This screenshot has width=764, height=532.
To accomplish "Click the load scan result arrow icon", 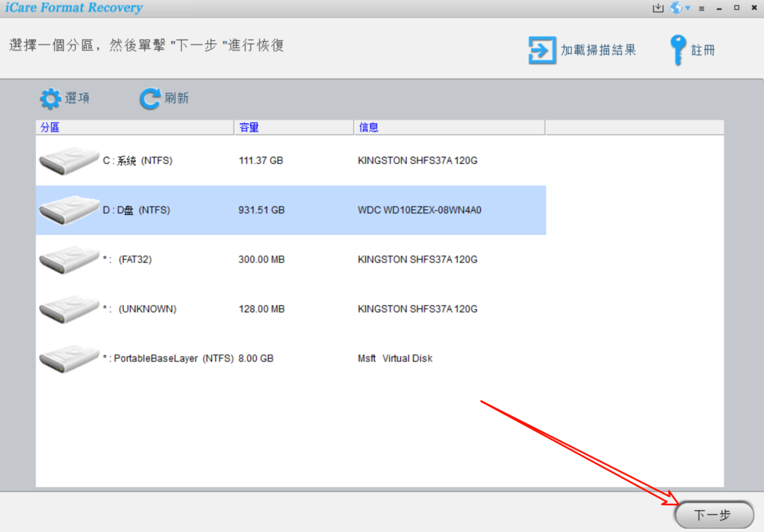I will (x=542, y=50).
